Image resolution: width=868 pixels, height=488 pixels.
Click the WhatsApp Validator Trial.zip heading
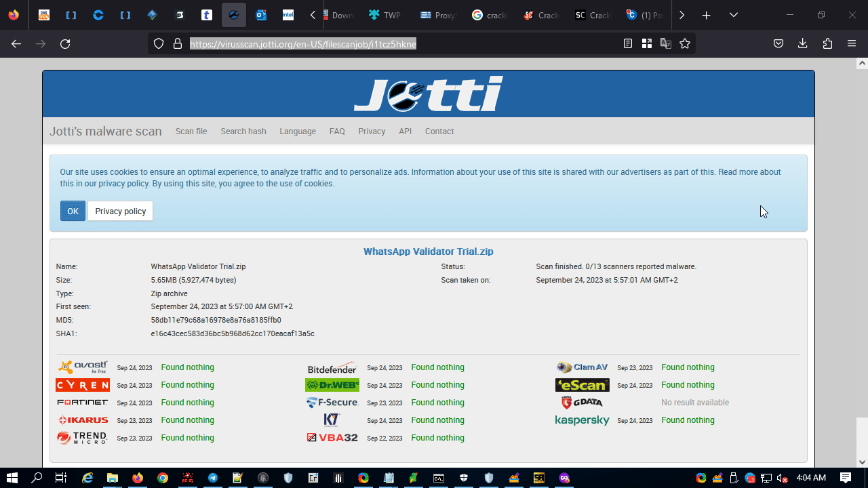429,251
